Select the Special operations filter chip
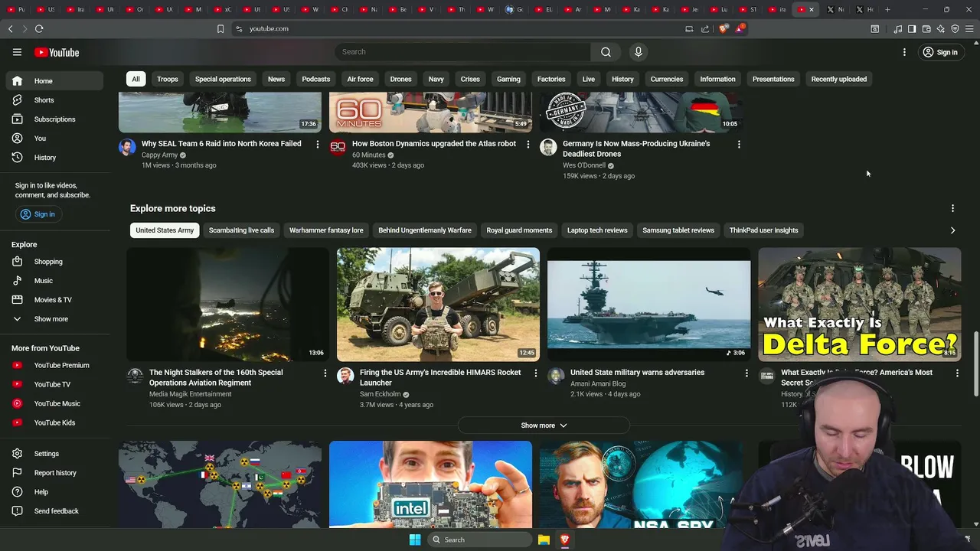 click(x=223, y=79)
